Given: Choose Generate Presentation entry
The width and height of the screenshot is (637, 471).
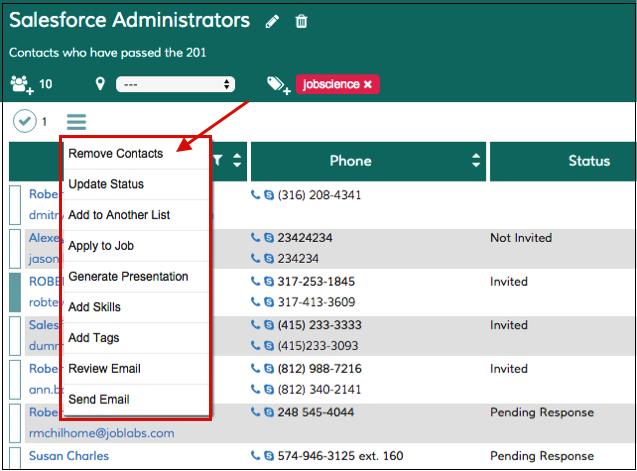Looking at the screenshot, I should pos(136,277).
